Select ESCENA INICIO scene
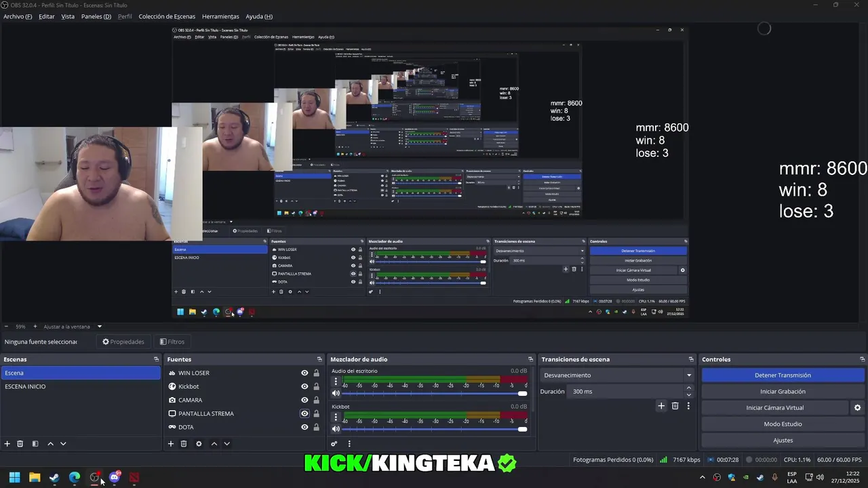 (81, 386)
